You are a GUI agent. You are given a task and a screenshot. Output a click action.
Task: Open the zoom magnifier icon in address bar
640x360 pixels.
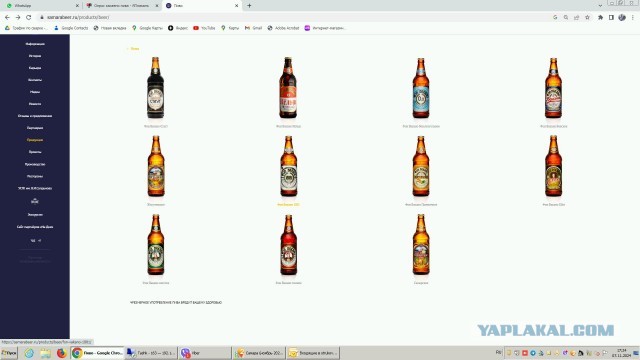point(566,17)
